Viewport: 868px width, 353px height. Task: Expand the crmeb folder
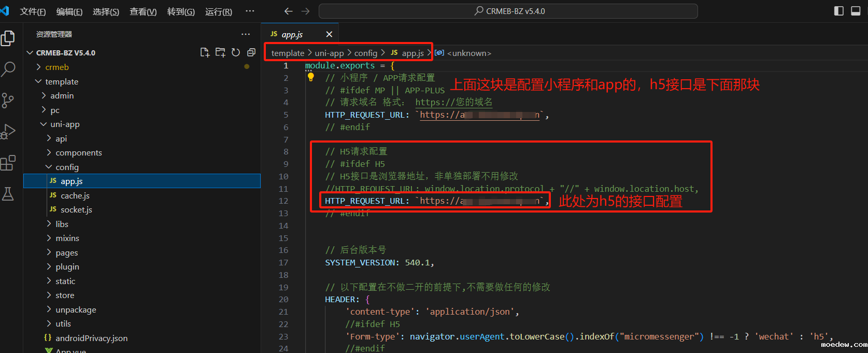56,67
